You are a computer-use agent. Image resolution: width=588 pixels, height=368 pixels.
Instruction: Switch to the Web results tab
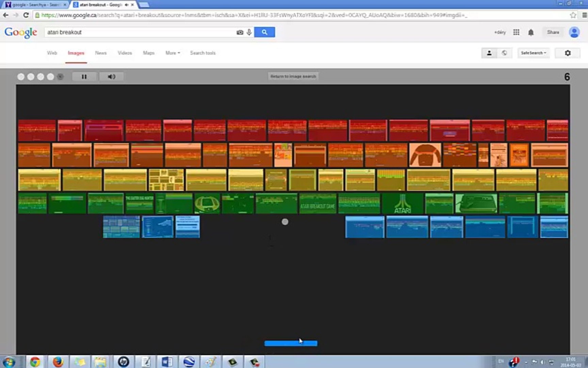coord(52,53)
